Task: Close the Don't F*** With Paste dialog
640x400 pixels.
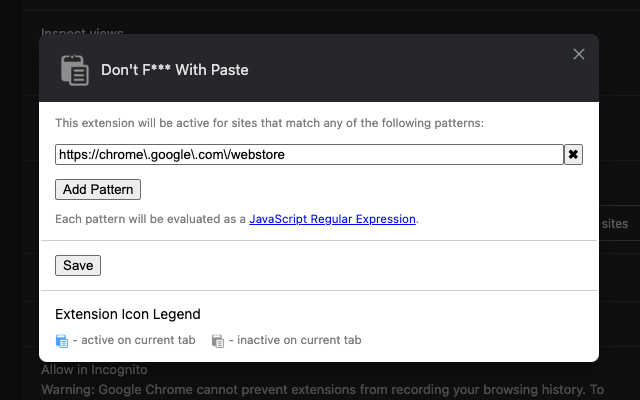Action: 578,54
